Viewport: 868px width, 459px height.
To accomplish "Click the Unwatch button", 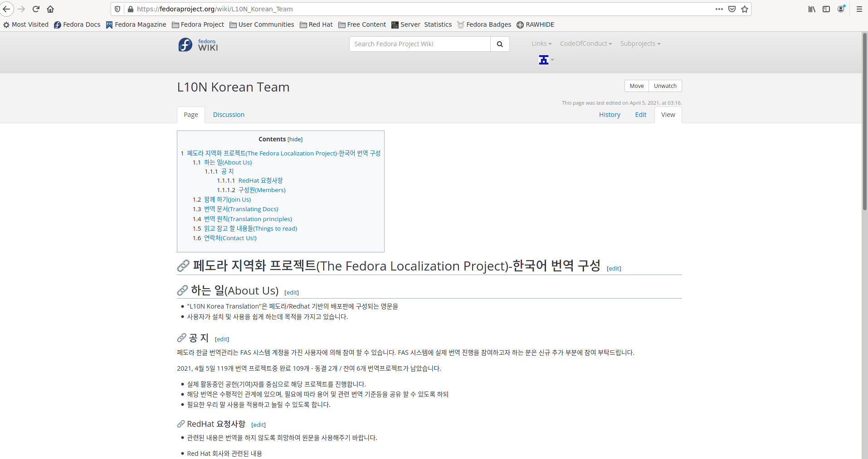I will pos(665,86).
